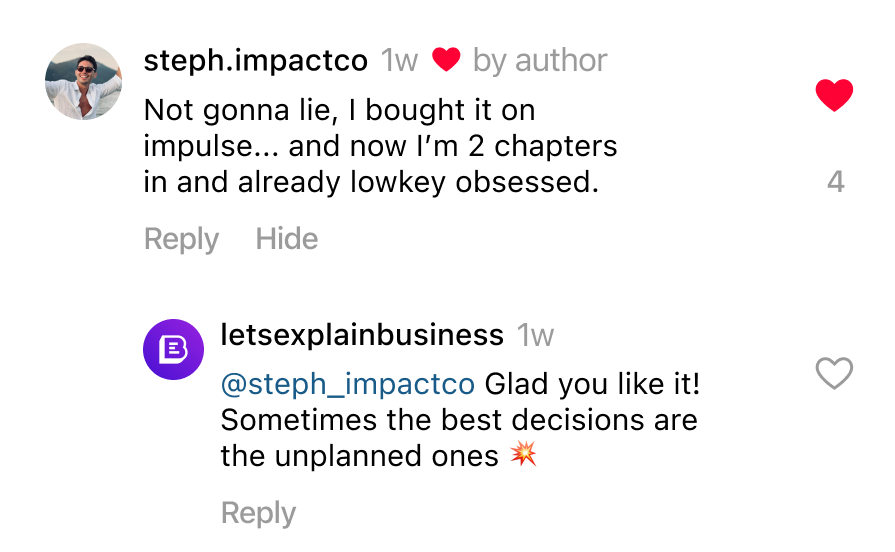Viewport: 895px width, 552px height.
Task: Unlike steph.impactco's comment with the red heart
Action: point(834,95)
